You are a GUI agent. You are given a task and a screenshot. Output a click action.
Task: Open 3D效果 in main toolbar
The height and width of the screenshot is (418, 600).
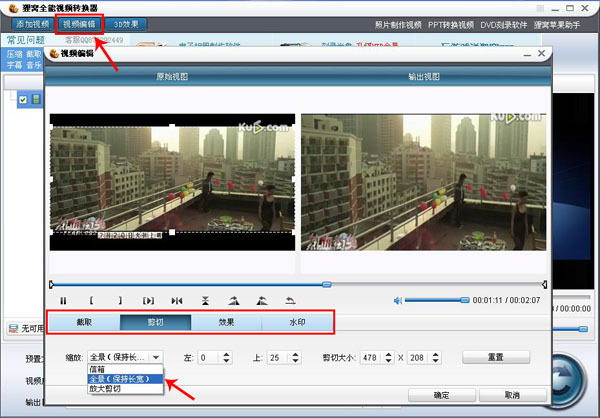(x=126, y=24)
